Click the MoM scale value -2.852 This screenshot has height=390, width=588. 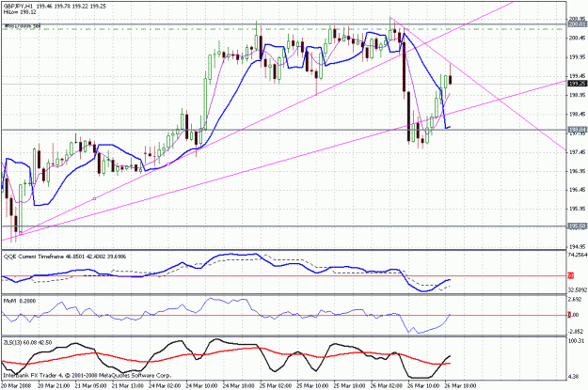[x=576, y=331]
